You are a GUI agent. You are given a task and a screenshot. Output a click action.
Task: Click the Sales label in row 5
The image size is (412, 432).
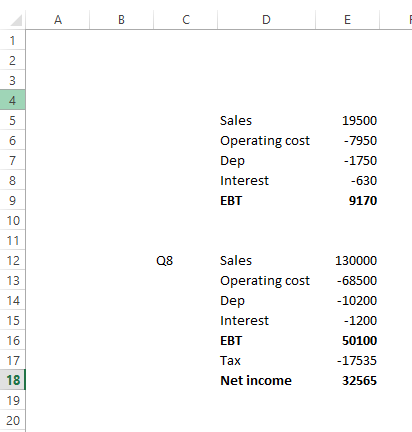[x=236, y=121]
